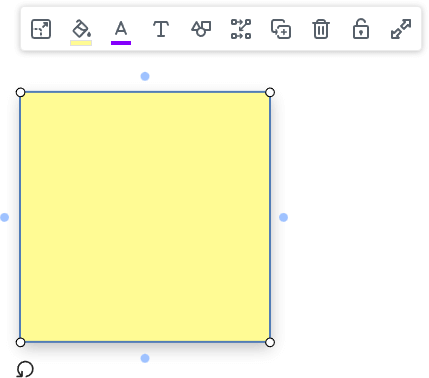Image resolution: width=429 pixels, height=378 pixels.
Task: Open the fill color paint bucket
Action: point(81,32)
